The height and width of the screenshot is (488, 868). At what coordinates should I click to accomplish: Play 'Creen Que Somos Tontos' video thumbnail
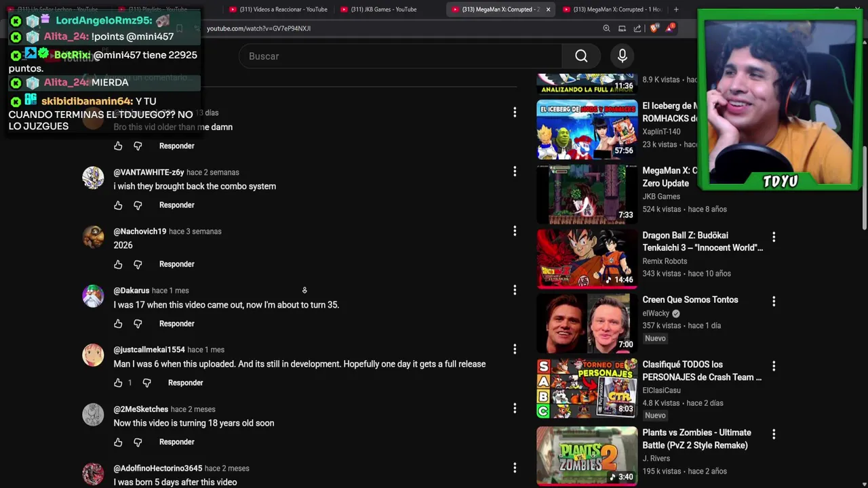pos(587,323)
